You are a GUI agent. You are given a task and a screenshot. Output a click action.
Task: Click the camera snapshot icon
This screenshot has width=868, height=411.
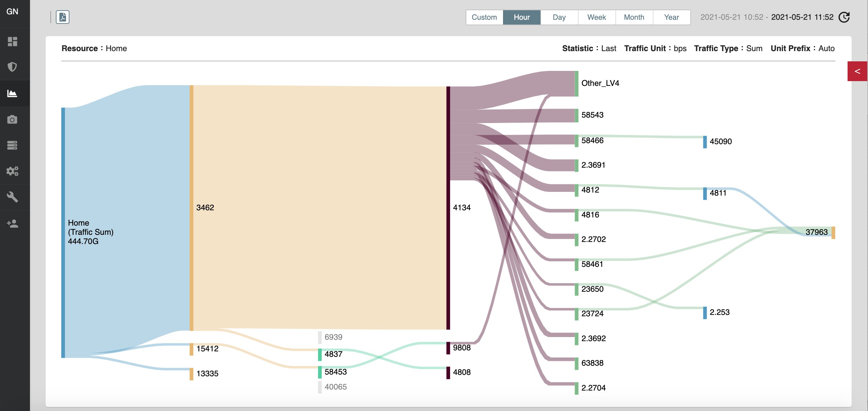point(12,120)
